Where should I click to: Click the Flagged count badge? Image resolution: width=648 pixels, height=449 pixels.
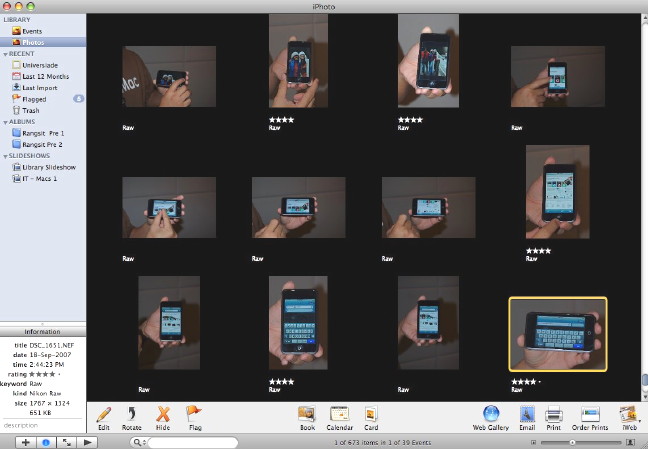pyautogui.click(x=79, y=99)
